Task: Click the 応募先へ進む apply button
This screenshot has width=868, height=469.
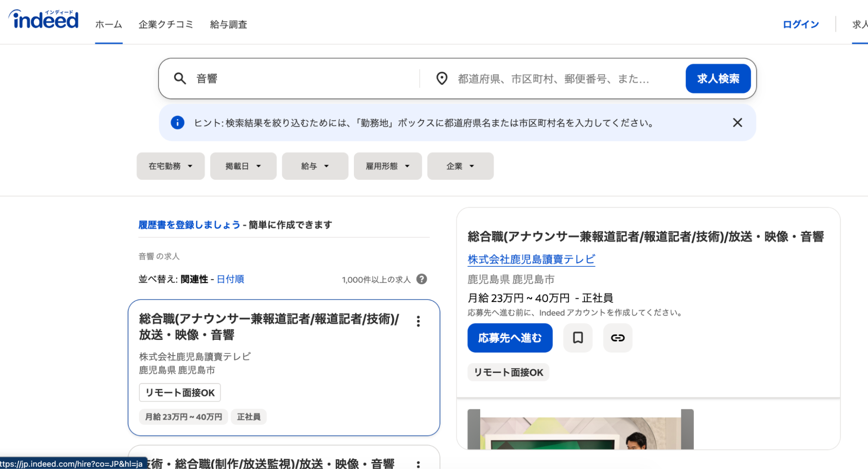Action: [510, 338]
